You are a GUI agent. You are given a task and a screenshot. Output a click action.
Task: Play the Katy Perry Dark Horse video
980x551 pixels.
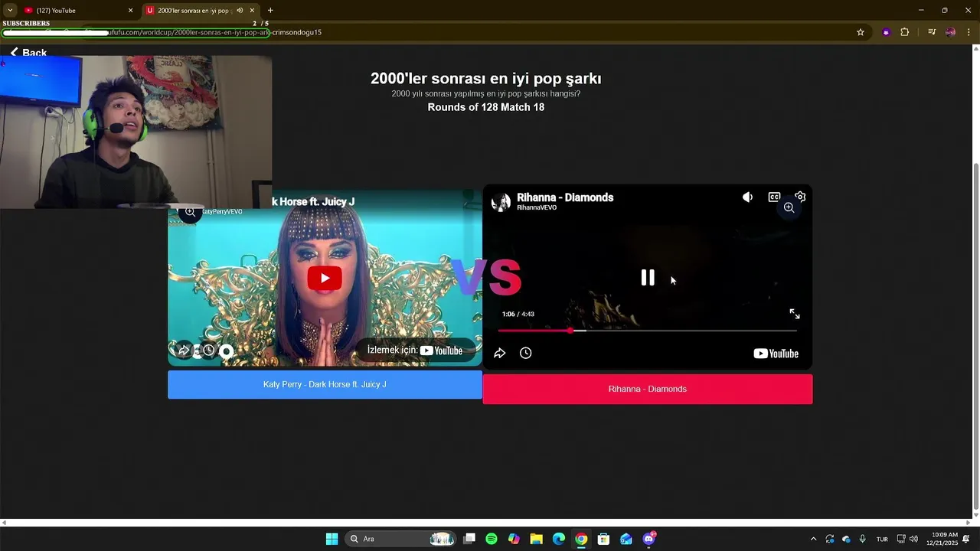point(325,278)
